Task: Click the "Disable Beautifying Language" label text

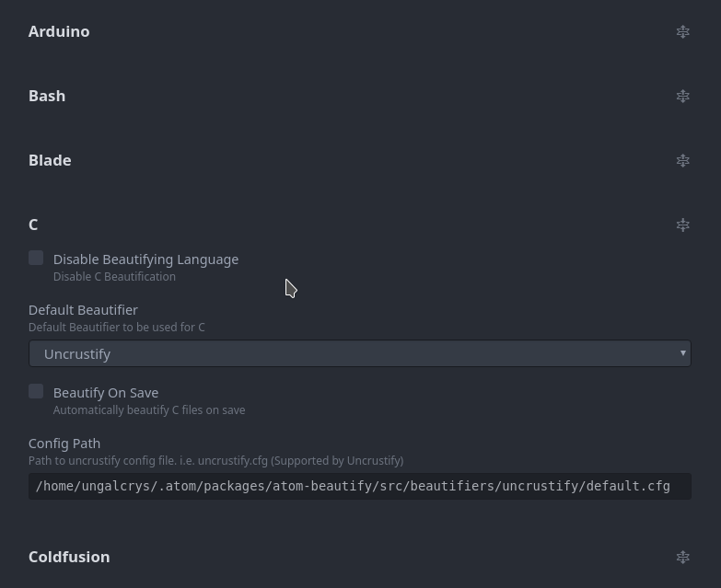Action: click(x=145, y=259)
